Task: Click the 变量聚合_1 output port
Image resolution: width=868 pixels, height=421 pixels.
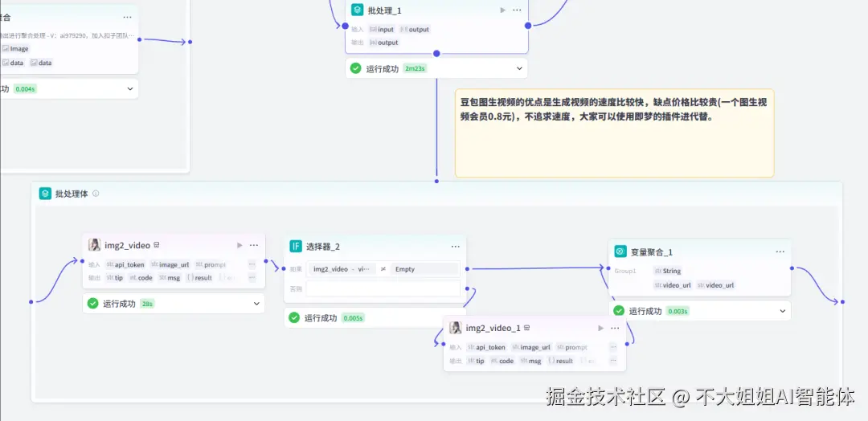Action: pyautogui.click(x=792, y=268)
